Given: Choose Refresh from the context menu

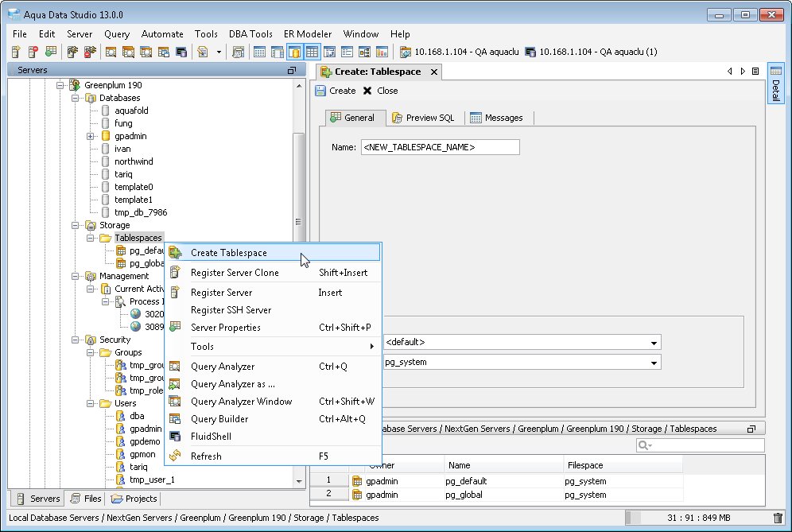Looking at the screenshot, I should (274, 456).
